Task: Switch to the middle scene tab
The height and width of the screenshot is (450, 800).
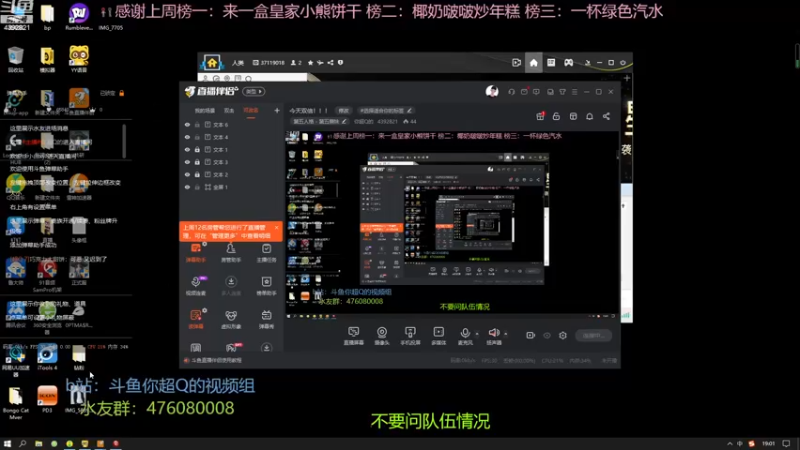Action: [229, 110]
